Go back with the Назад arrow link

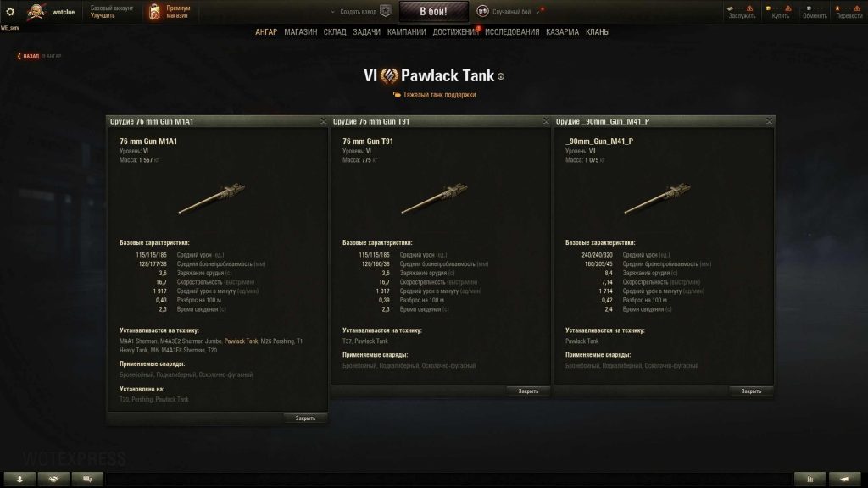pyautogui.click(x=28, y=57)
